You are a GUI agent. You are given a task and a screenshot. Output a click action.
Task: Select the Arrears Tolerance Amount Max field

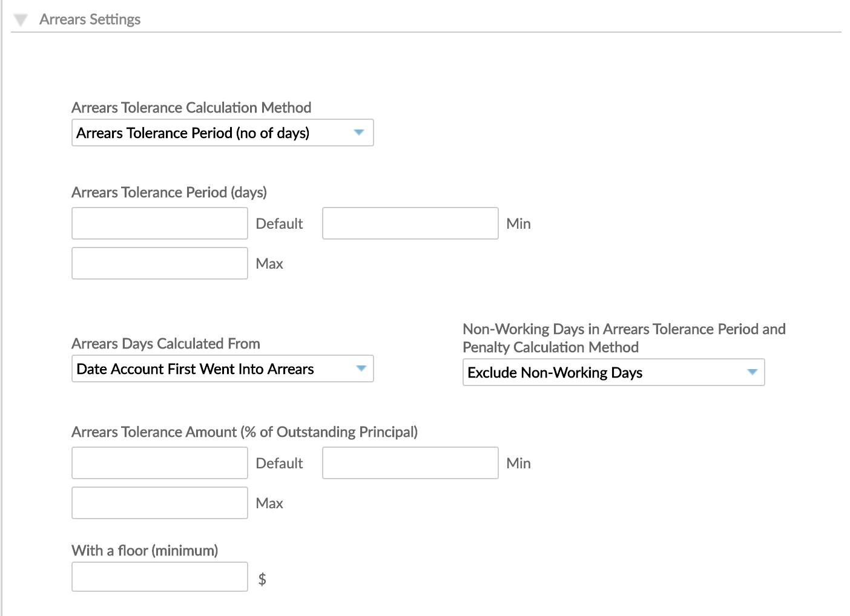tap(160, 503)
